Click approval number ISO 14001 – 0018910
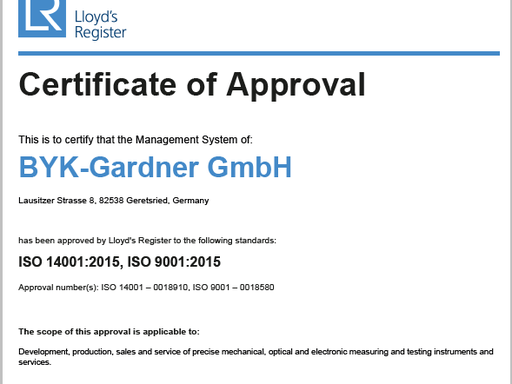The image size is (512, 384). (x=144, y=287)
